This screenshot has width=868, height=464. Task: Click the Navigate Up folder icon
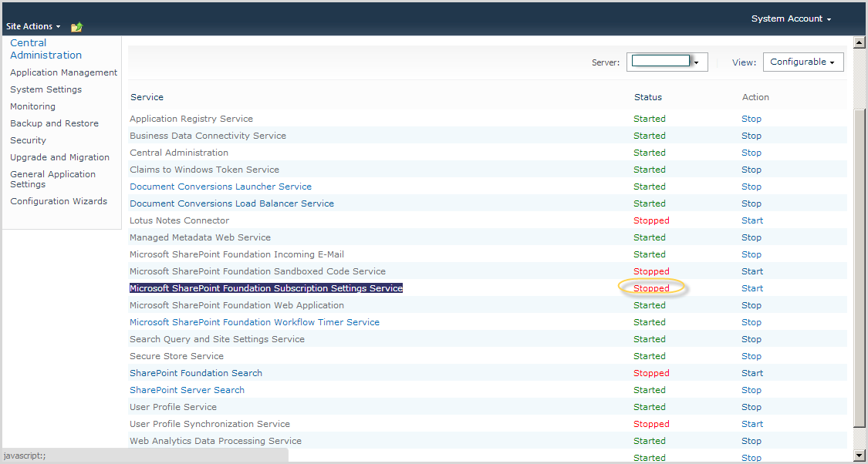(x=76, y=27)
